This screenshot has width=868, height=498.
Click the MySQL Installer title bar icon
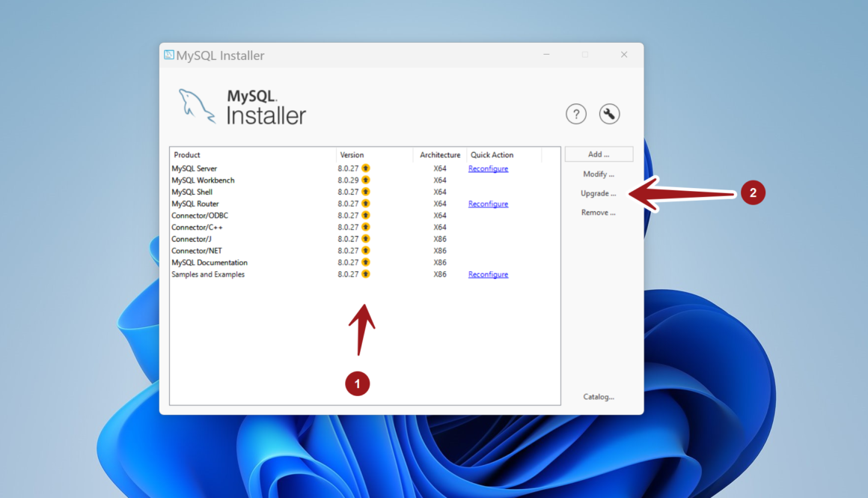point(171,55)
